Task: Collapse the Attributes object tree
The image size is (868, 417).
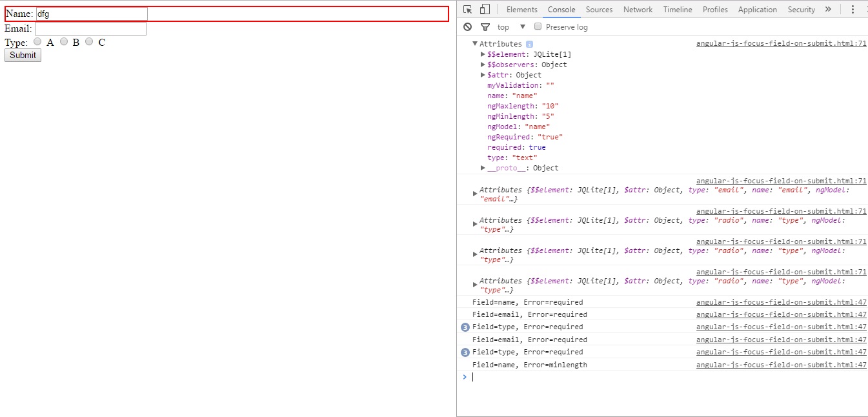Action: [475, 44]
